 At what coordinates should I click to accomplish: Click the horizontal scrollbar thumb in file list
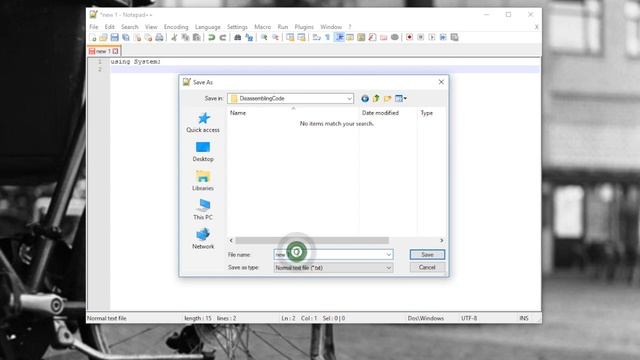coord(312,240)
